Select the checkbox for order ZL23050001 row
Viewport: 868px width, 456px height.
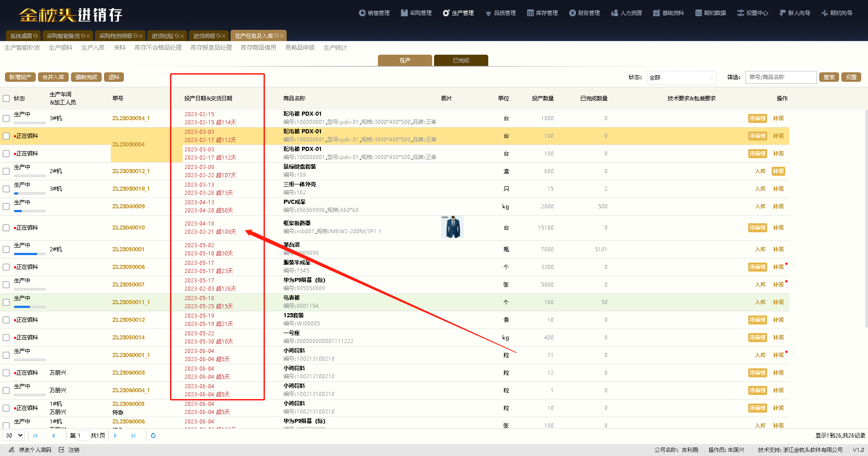[6, 249]
